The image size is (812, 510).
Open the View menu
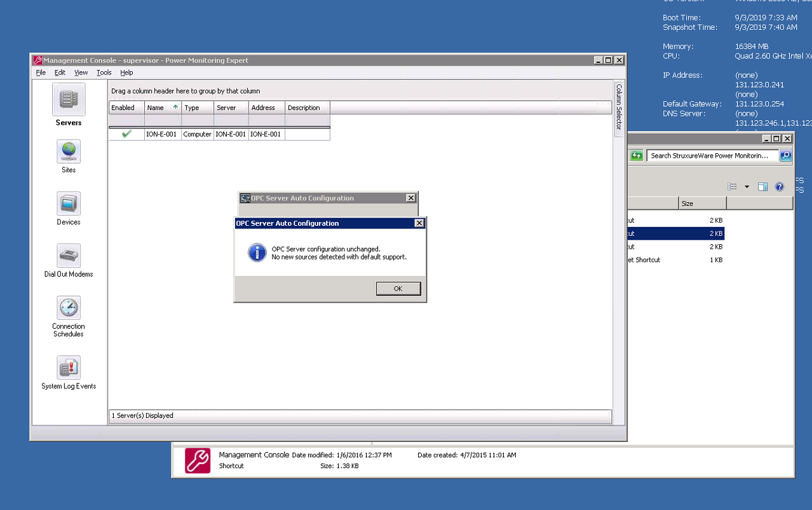click(x=81, y=72)
